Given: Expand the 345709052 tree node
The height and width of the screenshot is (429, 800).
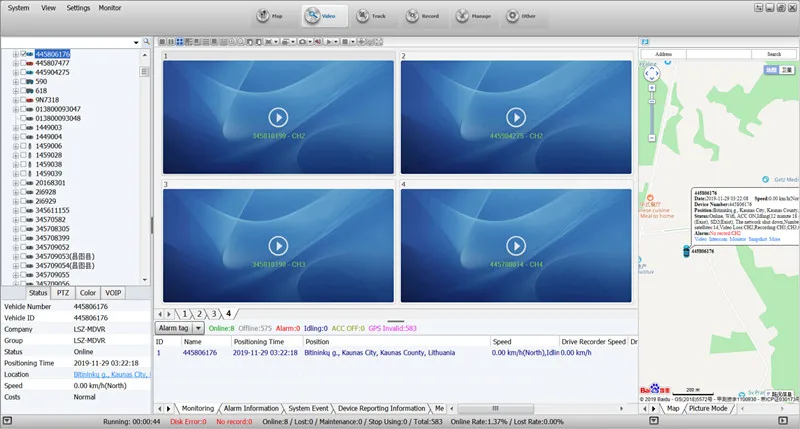Looking at the screenshot, I should coord(15,247).
